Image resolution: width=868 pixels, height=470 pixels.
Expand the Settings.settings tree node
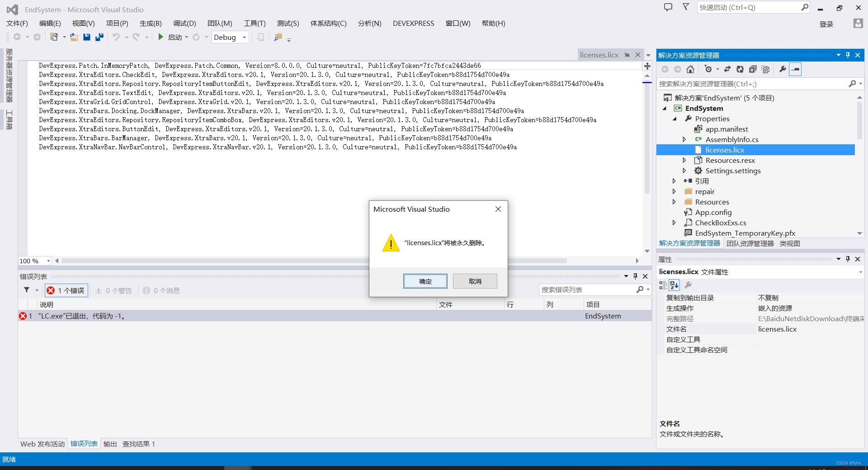[684, 171]
